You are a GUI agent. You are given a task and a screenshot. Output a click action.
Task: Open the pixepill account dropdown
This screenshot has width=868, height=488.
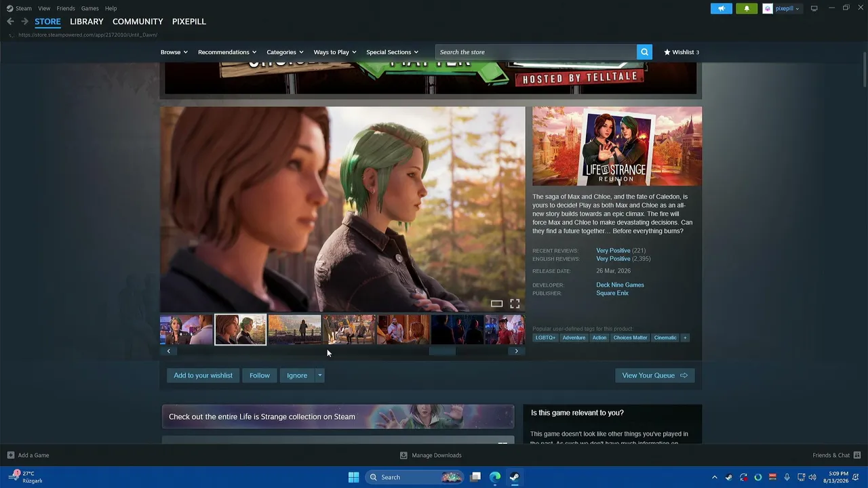coord(787,8)
